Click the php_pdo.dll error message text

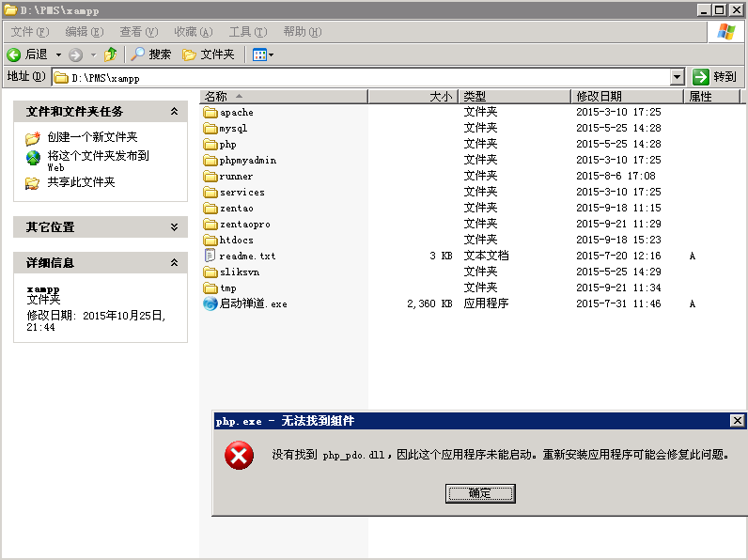501,455
